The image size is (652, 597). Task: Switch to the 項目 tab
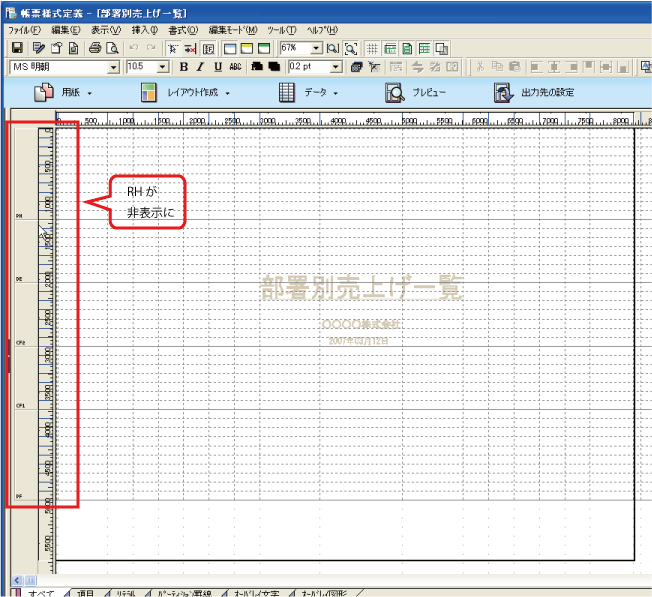coord(84,592)
